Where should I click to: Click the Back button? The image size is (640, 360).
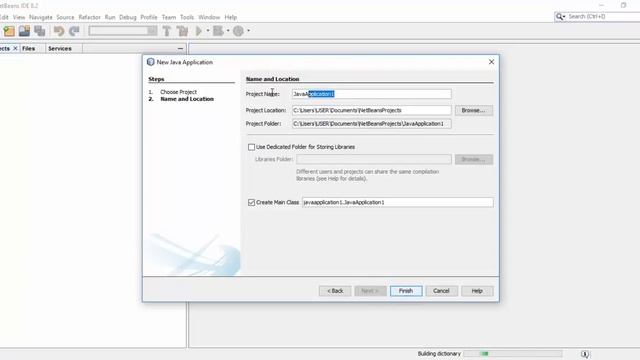coord(335,291)
